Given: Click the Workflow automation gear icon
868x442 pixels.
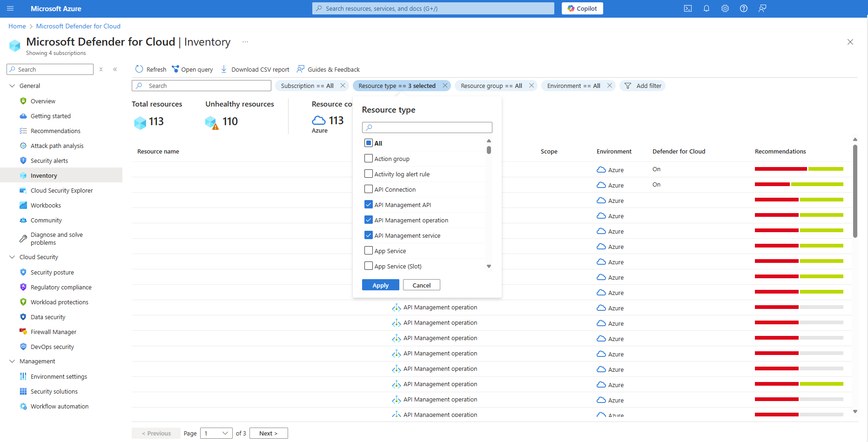Looking at the screenshot, I should click(x=23, y=406).
